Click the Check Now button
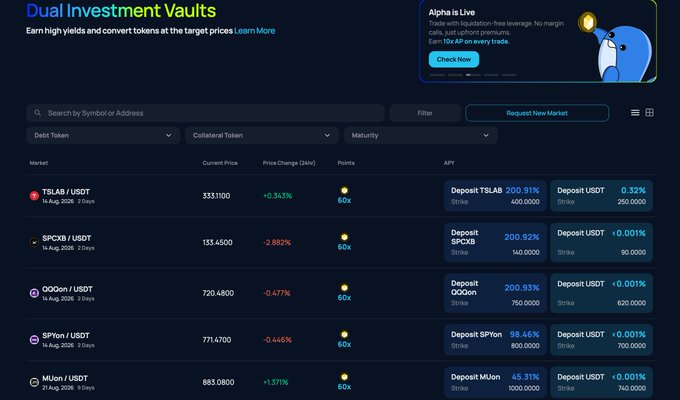Image resolution: width=680 pixels, height=400 pixels. click(454, 59)
